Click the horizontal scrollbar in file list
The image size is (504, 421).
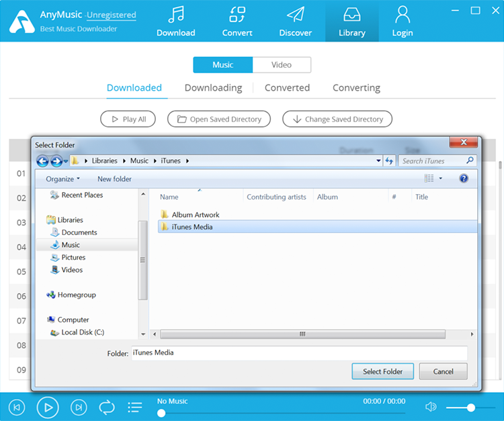(x=302, y=334)
